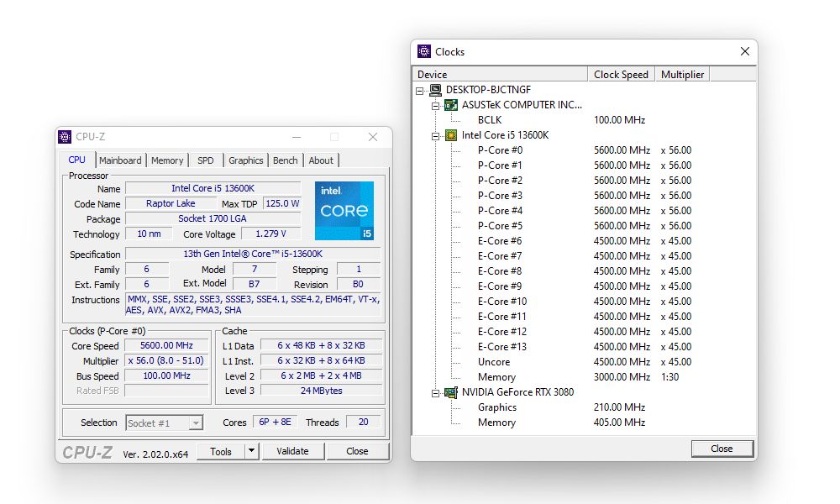The image size is (840, 504).
Task: Open the About tab
Action: click(321, 160)
